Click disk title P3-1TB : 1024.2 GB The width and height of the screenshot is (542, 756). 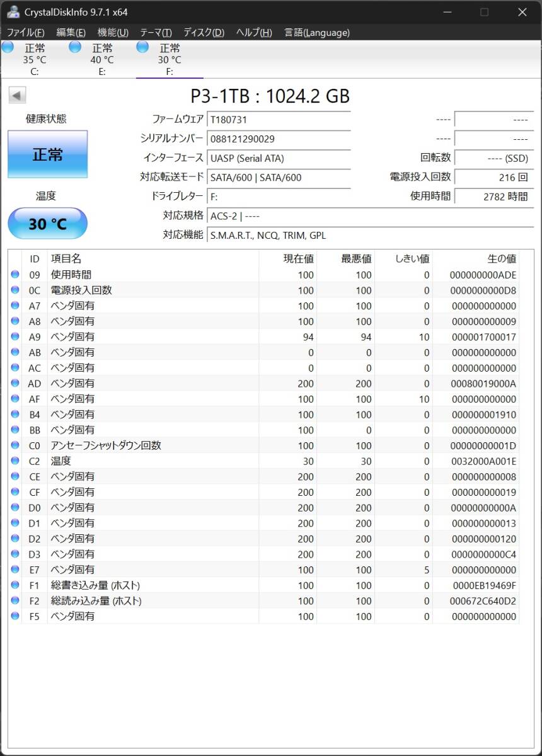tap(270, 96)
